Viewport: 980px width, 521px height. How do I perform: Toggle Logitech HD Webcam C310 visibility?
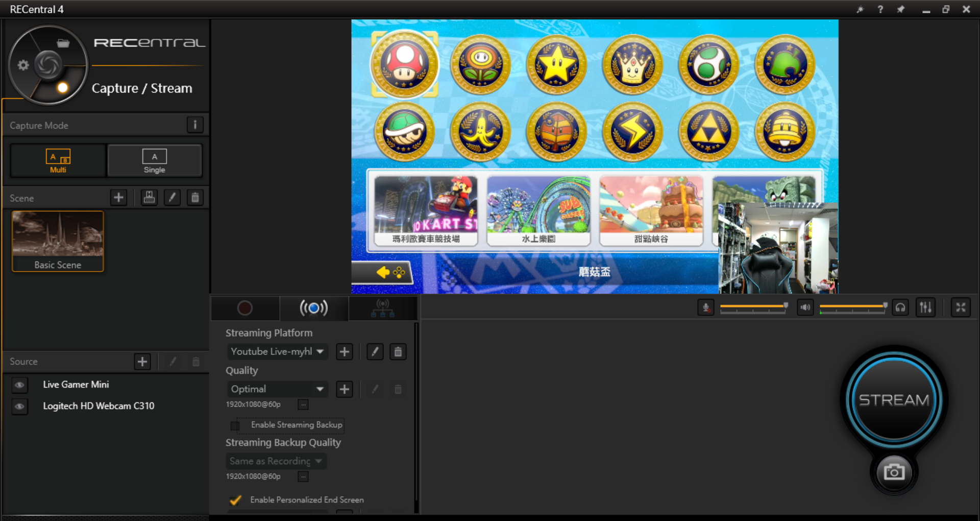[19, 407]
